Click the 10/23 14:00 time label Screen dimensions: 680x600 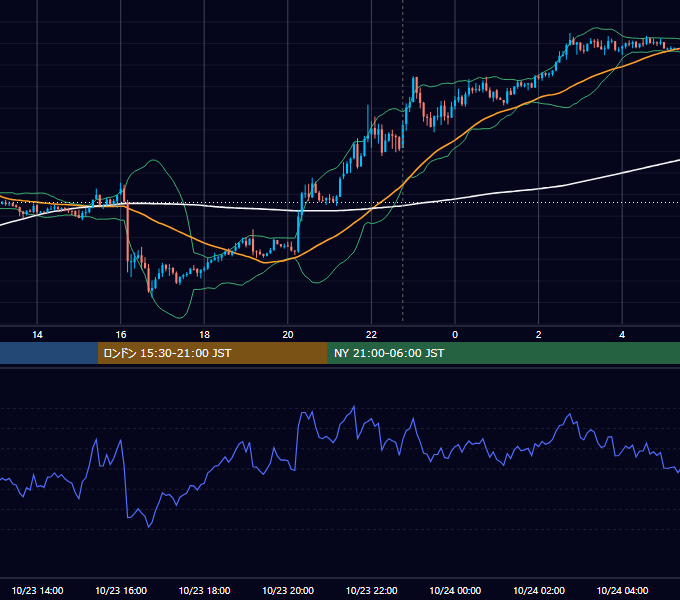click(37, 590)
